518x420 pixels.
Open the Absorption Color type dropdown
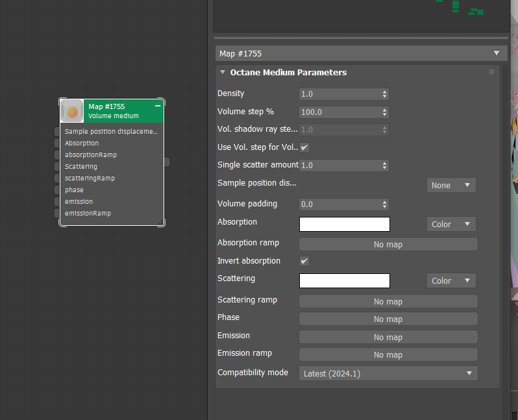click(x=451, y=224)
